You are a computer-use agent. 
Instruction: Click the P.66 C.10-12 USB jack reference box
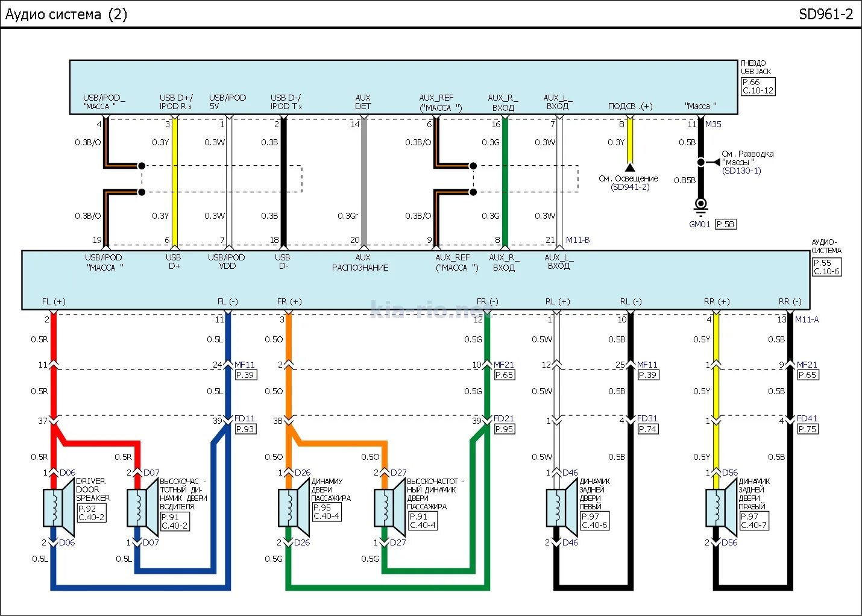(x=758, y=86)
